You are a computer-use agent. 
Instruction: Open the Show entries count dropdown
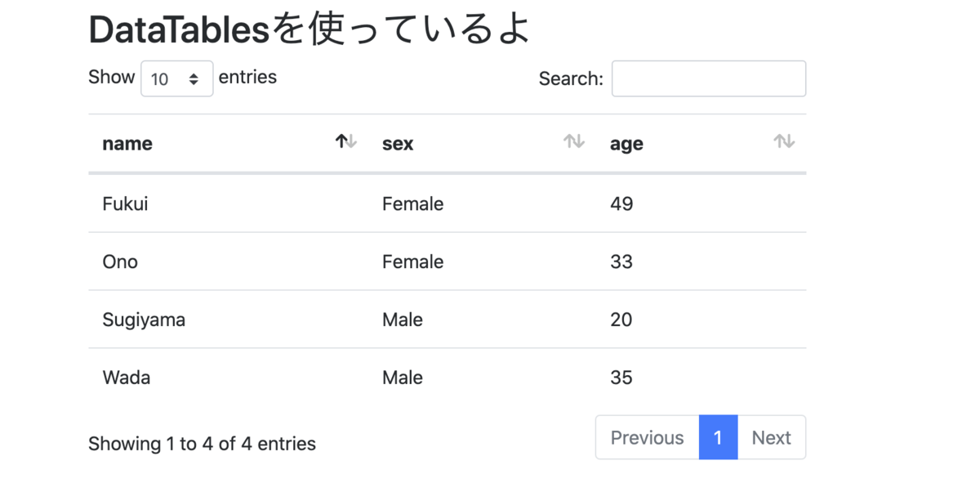coord(177,78)
